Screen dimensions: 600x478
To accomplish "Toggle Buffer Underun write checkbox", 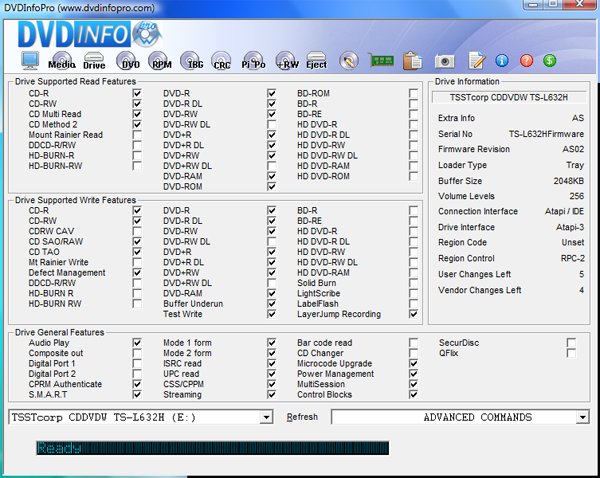I will click(x=271, y=303).
